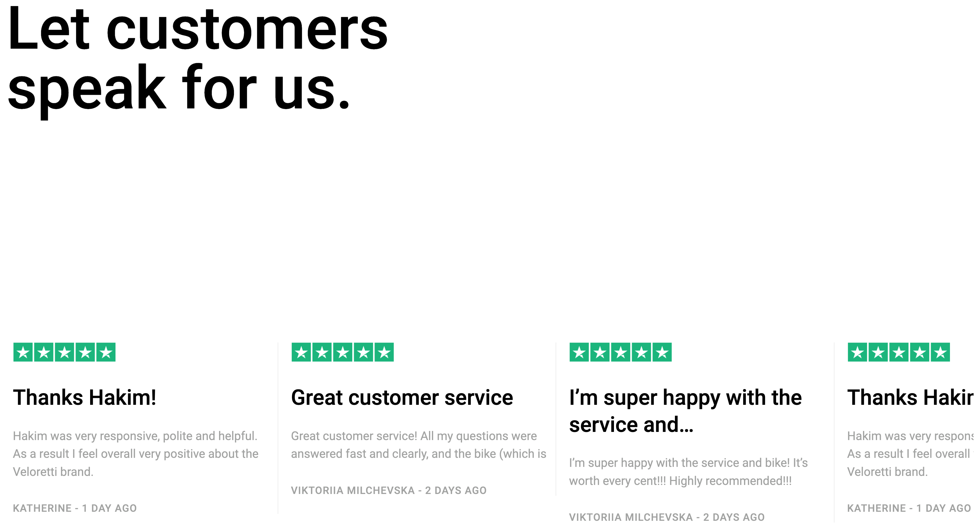The width and height of the screenshot is (980, 524).
Task: Click the star rating above "Great customer service"
Action: click(x=342, y=352)
